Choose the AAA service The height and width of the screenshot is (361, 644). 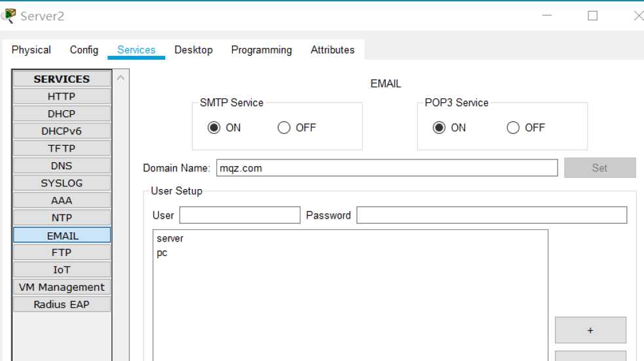(62, 200)
